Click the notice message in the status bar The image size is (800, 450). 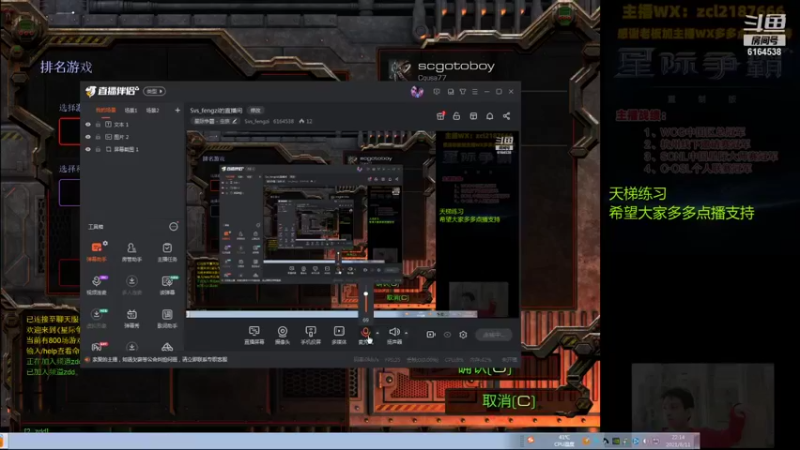click(160, 360)
